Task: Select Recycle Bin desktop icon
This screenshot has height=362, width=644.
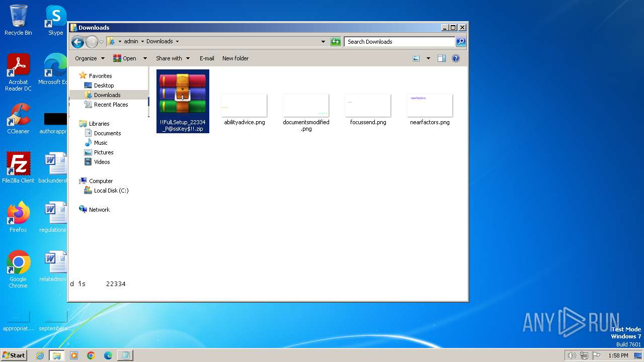Action: 18,20
